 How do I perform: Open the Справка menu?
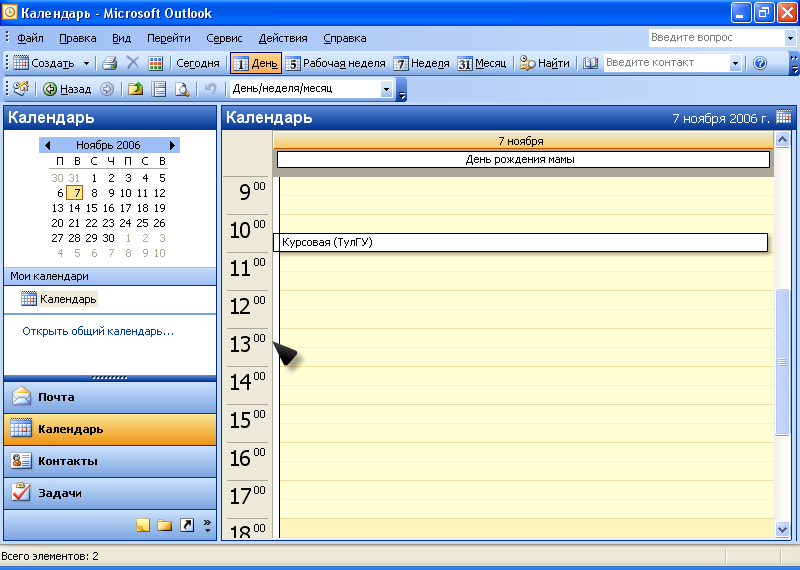coord(344,38)
